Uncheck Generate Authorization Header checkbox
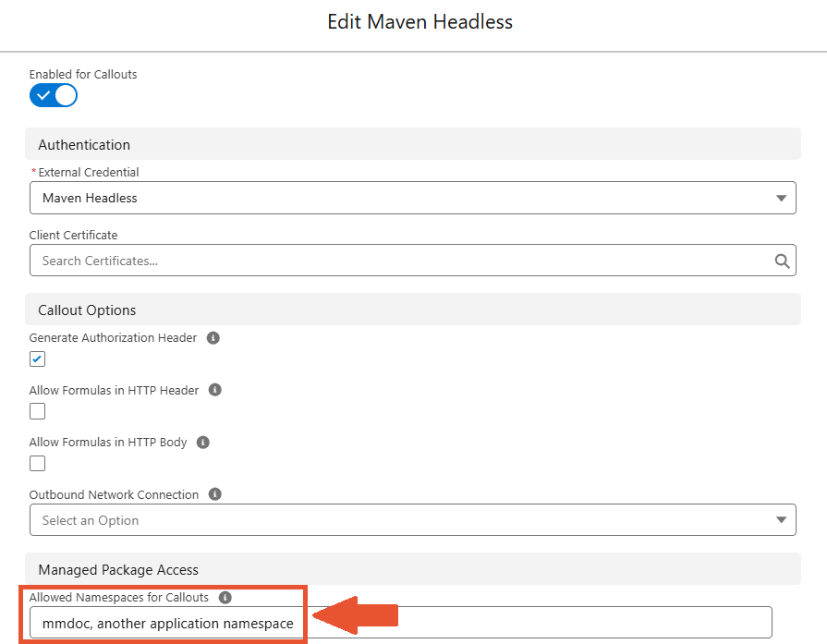 (38, 359)
